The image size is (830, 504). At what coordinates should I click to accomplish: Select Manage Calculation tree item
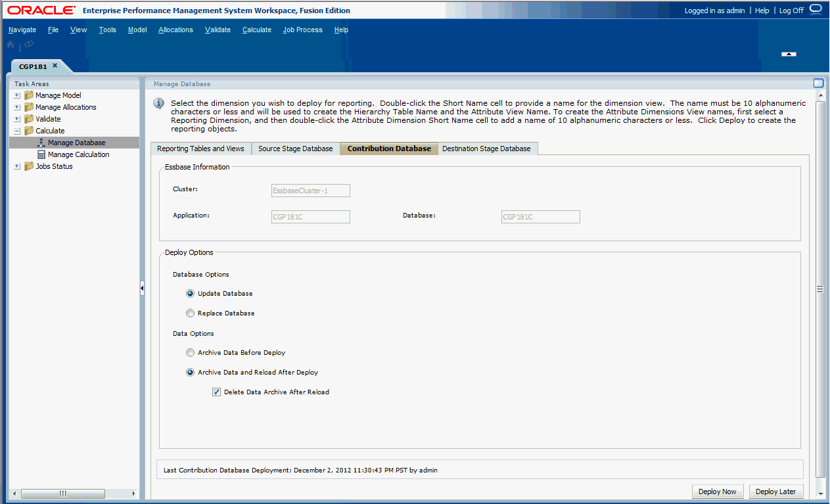click(78, 154)
